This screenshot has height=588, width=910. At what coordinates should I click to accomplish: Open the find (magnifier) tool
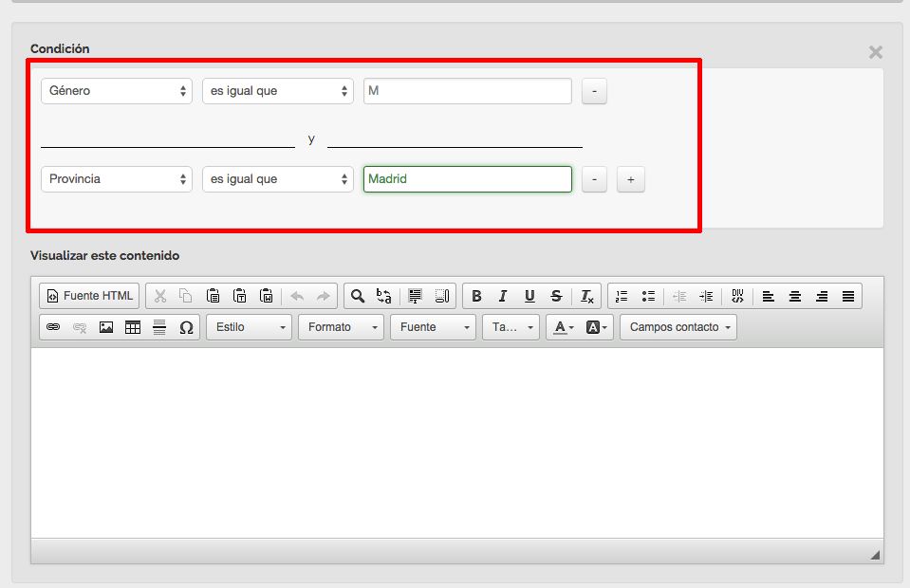tap(358, 296)
